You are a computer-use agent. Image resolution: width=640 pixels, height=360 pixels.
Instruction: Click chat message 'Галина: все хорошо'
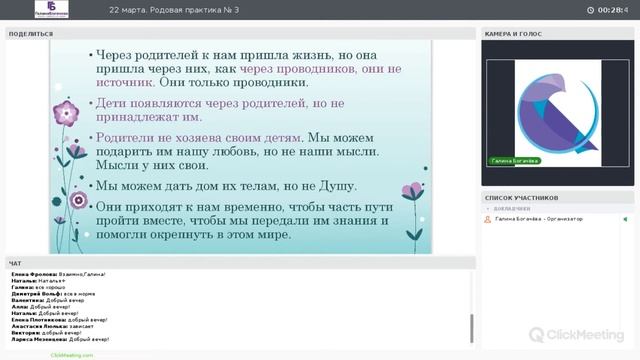pyautogui.click(x=38, y=287)
